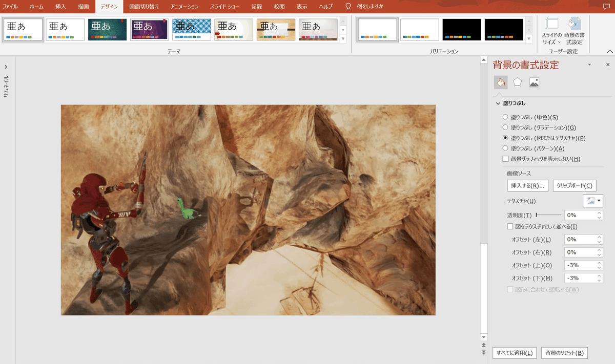Click the オフセット (下) value field
This screenshot has width=615, height=364.
(580, 278)
